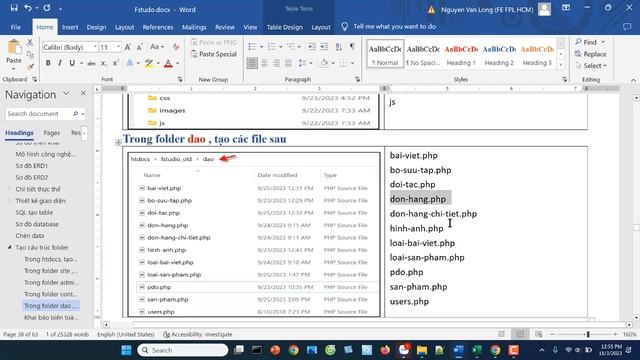Open the References ribbon tab

tap(158, 27)
